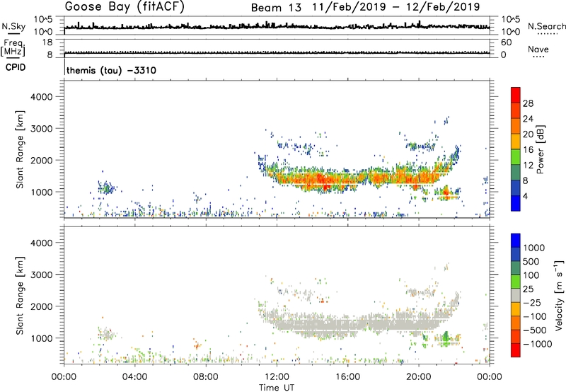Click the 'Beam 13' label
Screen dimensions: 566x392
click(276, 8)
